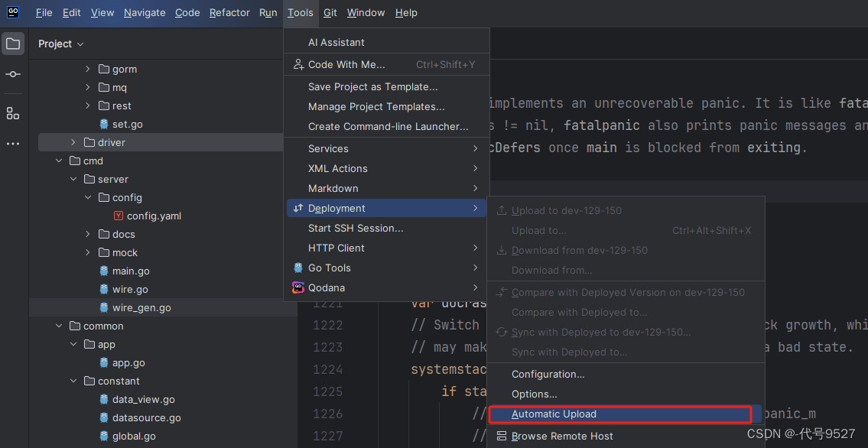Select Create Command-line Launcher...
Image resolution: width=868 pixels, height=448 pixels.
point(386,127)
